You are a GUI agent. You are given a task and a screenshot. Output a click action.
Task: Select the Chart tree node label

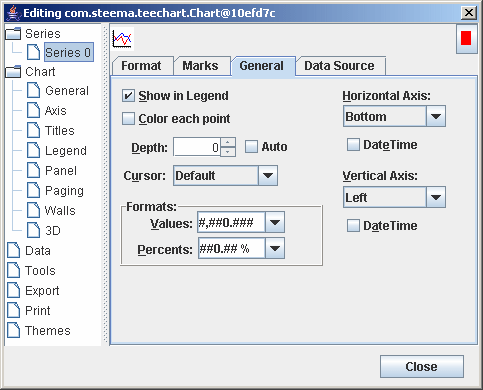pos(40,72)
